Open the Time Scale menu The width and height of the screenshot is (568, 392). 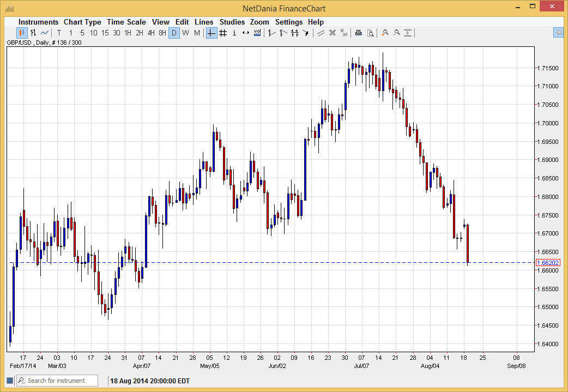click(126, 22)
